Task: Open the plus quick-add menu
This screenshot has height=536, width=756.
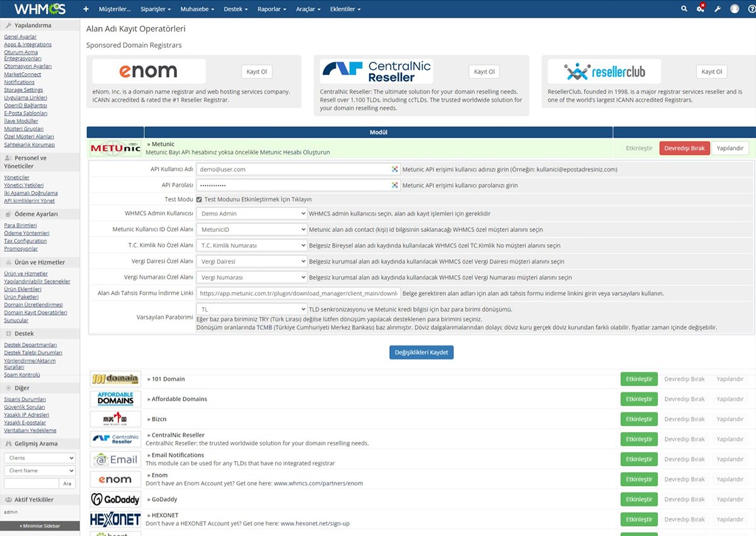Action: point(86,9)
